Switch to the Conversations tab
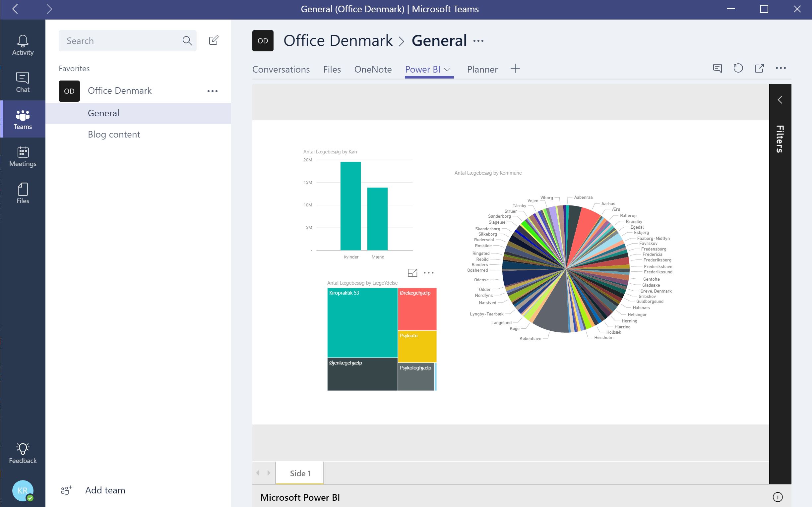The height and width of the screenshot is (507, 812). coord(281,69)
